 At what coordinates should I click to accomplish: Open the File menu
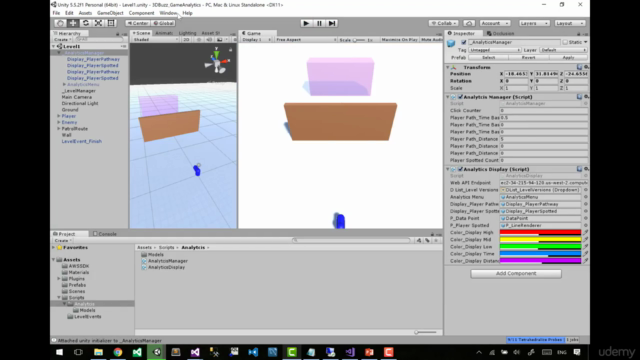tap(56, 13)
